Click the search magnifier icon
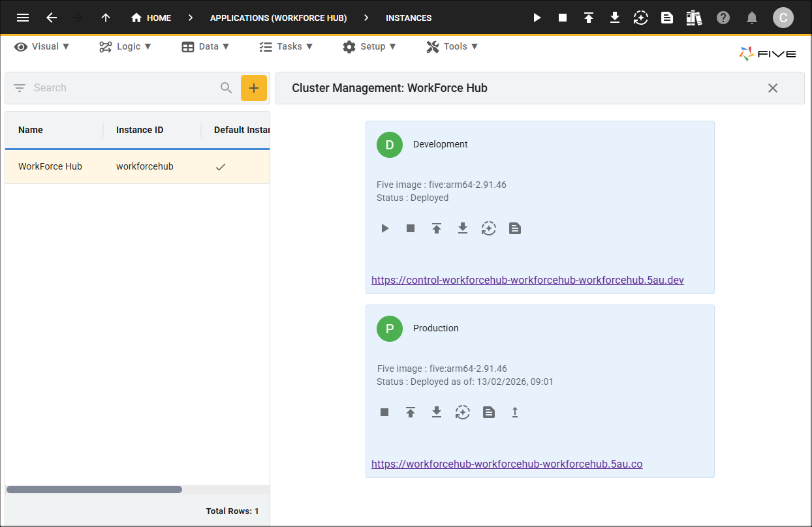 pos(226,87)
